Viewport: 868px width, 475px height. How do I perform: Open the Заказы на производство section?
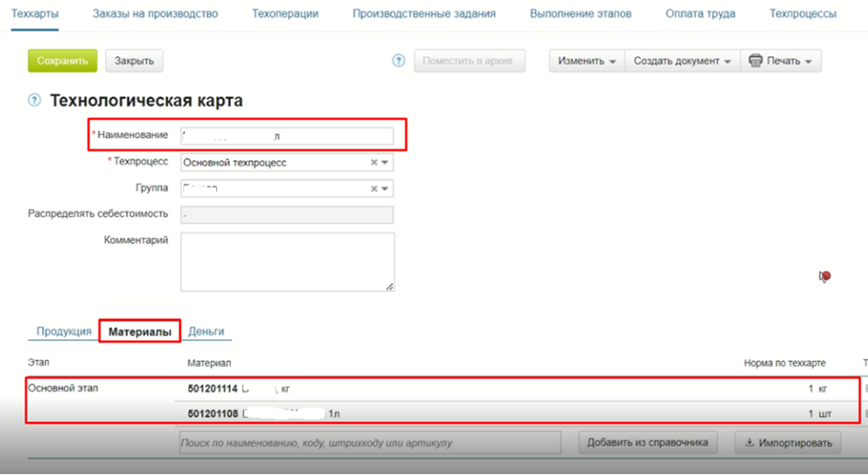pos(155,14)
